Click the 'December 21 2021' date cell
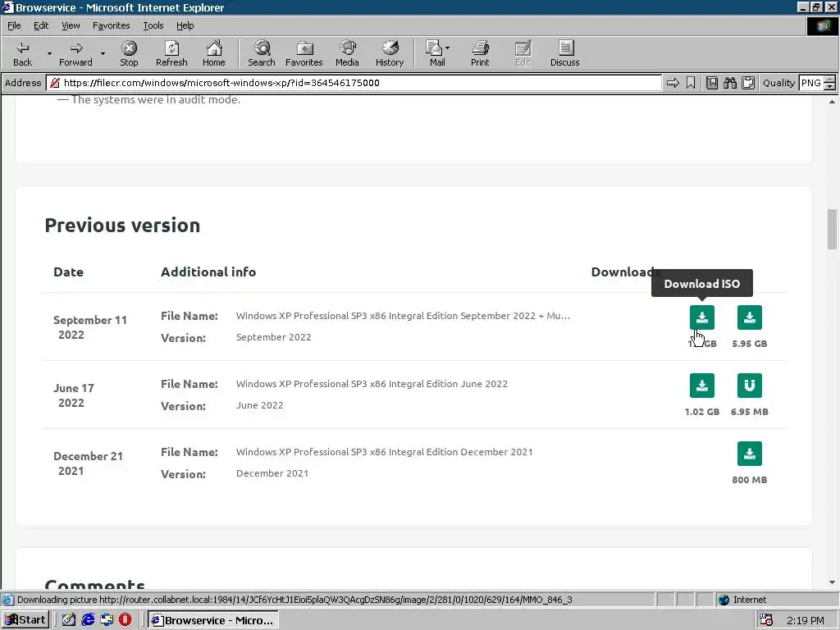Screen dimensions: 840x630 pos(88,463)
